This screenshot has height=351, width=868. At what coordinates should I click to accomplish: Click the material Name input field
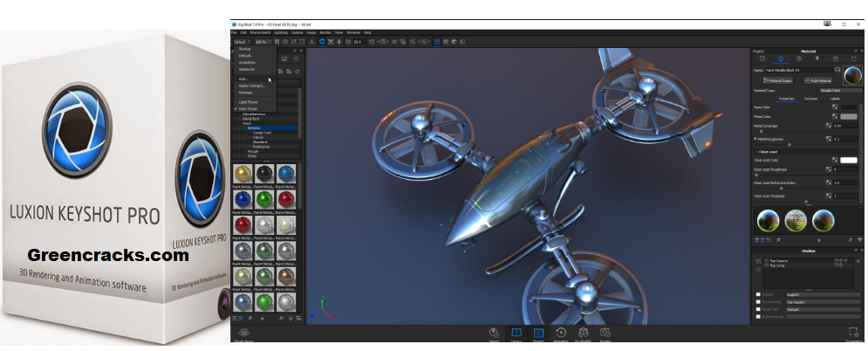(799, 71)
